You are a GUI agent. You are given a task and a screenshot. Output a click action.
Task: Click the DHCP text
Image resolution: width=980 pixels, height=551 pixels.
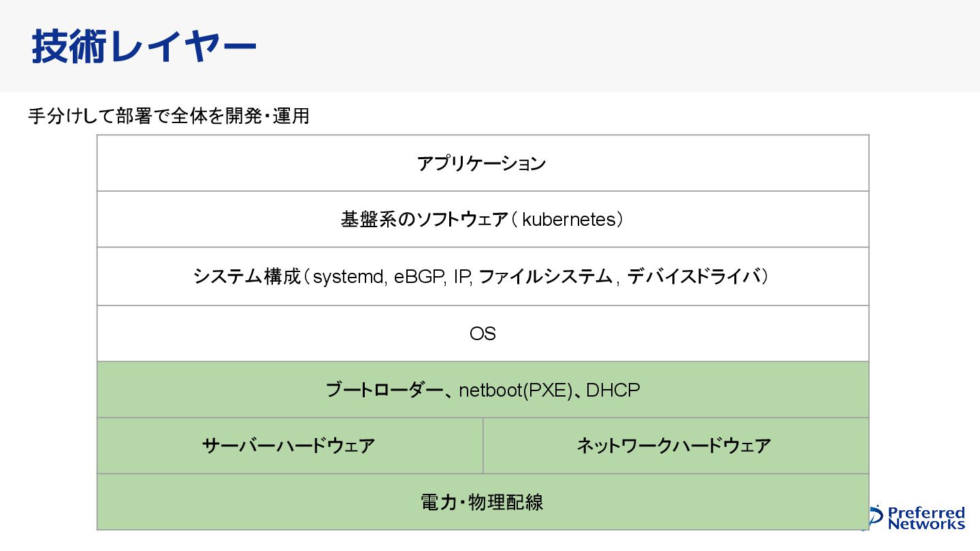[x=612, y=390]
